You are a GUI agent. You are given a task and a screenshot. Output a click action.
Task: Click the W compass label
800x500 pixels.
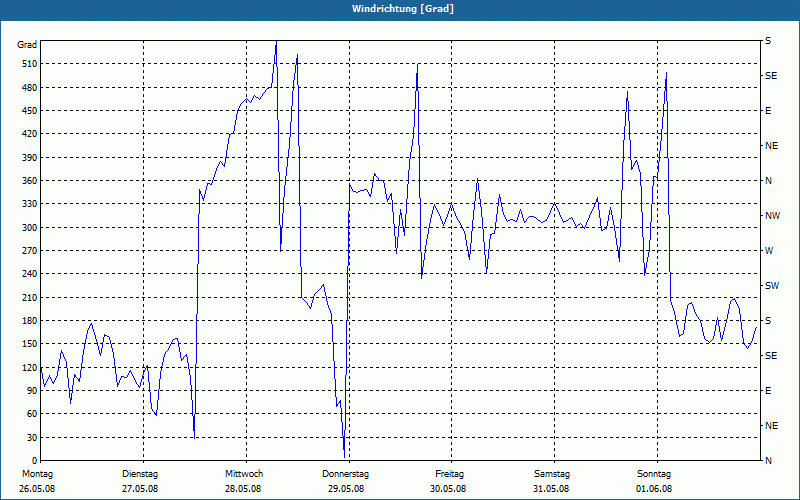point(769,251)
